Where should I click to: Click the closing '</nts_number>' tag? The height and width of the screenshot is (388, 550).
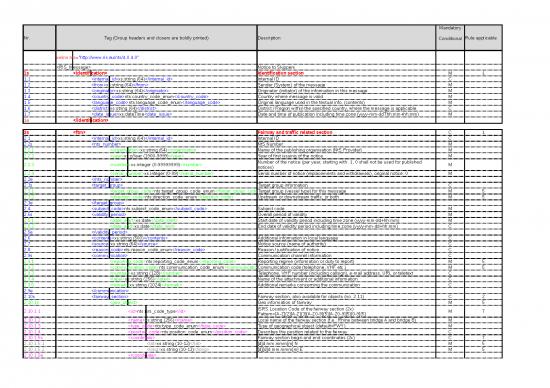tap(107, 179)
